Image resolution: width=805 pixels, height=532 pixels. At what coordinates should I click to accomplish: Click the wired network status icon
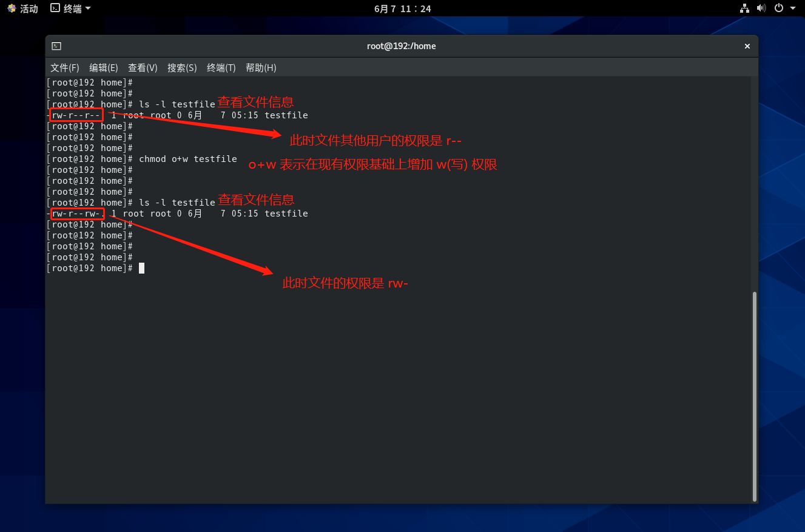744,8
